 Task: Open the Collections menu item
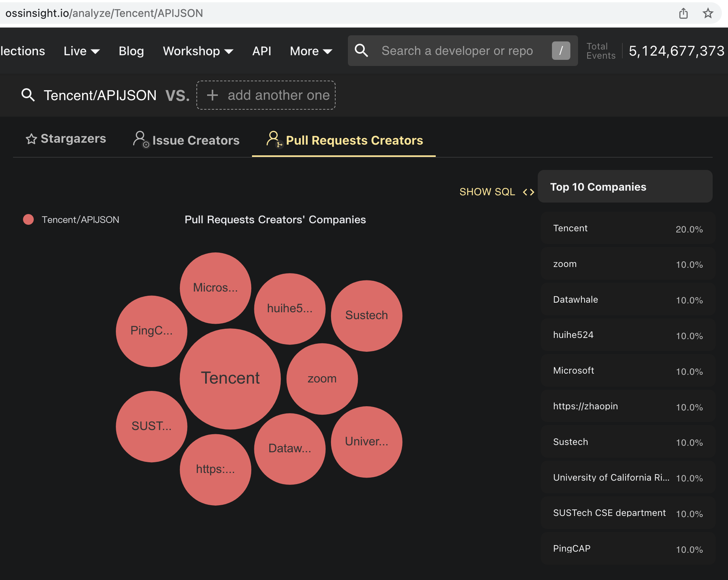click(x=23, y=51)
